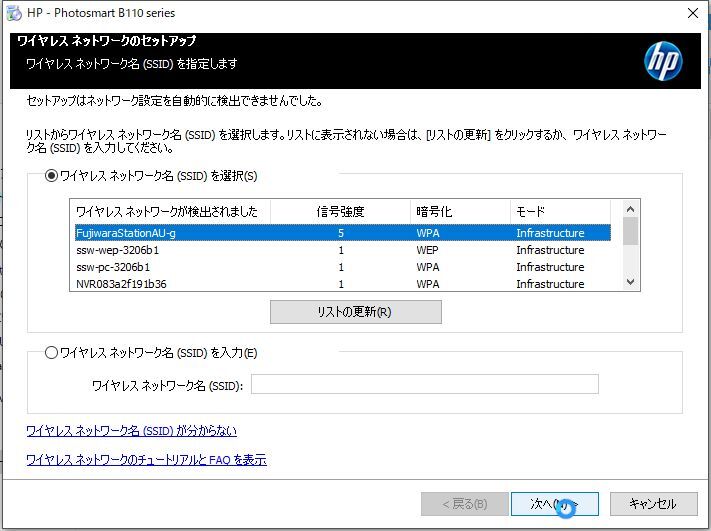Click signal strength 5 of FujiwaraStationAU-g
Image resolution: width=711 pixels, height=531 pixels.
point(341,233)
